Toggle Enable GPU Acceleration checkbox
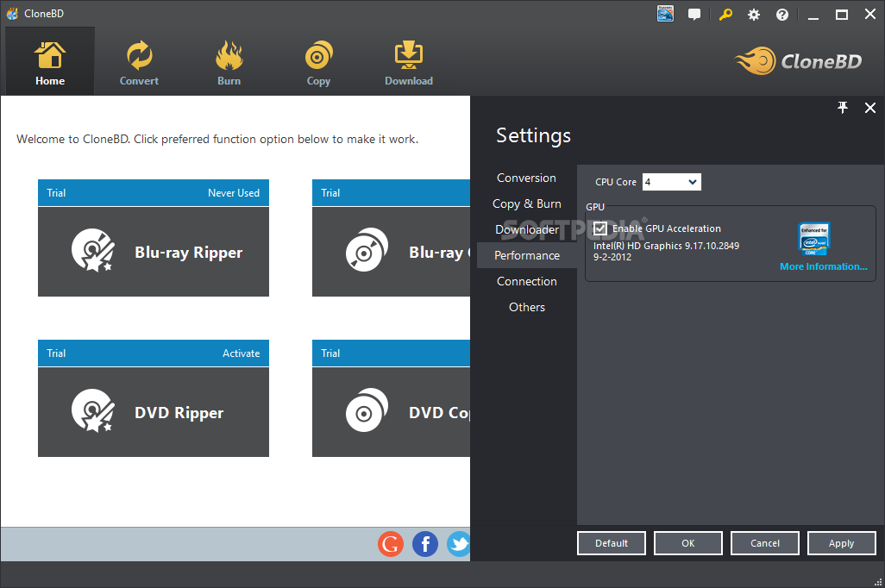 [600, 228]
